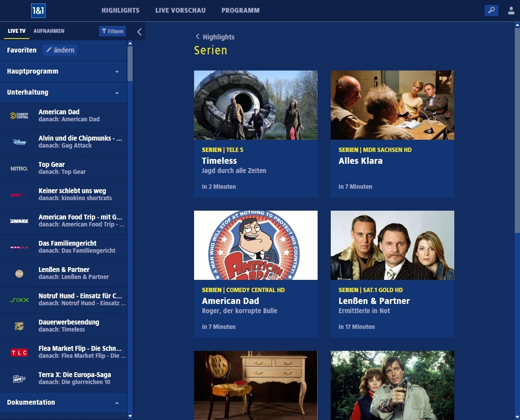Select the DMAX channel logo
Viewport: 520px width, 420px height.
pos(19,221)
